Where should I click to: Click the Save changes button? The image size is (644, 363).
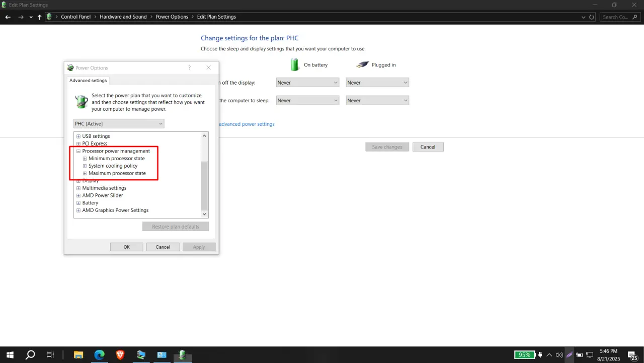click(387, 147)
